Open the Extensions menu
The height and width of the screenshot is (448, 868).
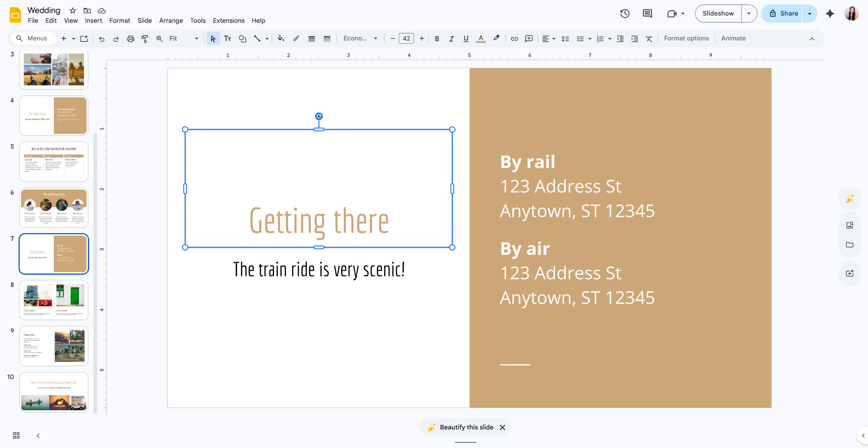(229, 21)
